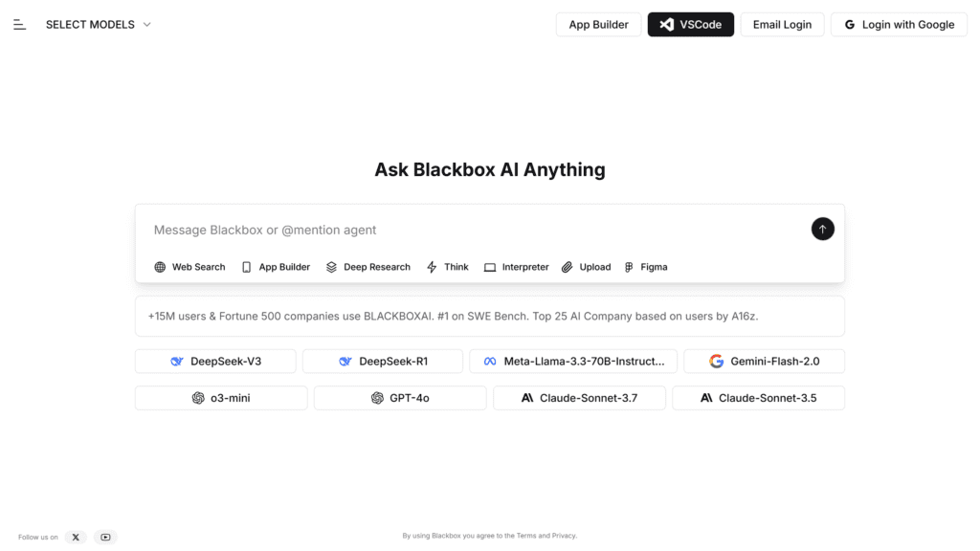Click the +15M users banner text

453,316
